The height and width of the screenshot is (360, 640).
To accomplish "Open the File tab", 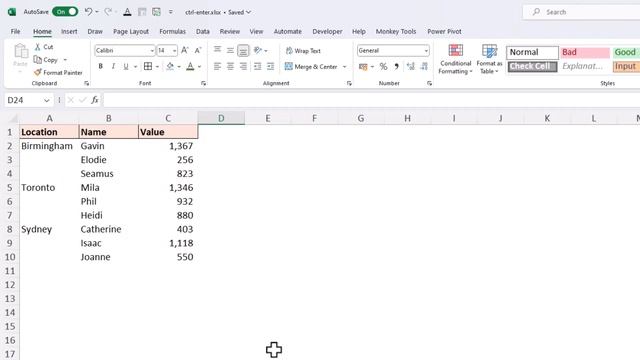I will coord(16,31).
